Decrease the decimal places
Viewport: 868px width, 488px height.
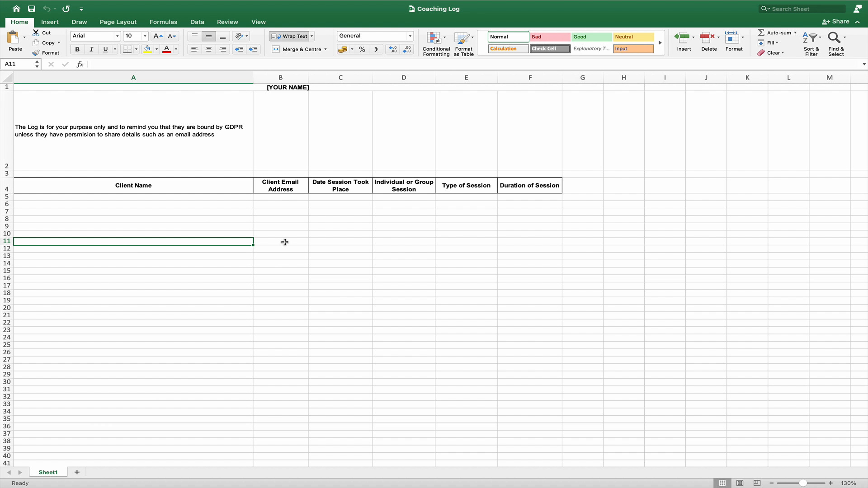(407, 49)
